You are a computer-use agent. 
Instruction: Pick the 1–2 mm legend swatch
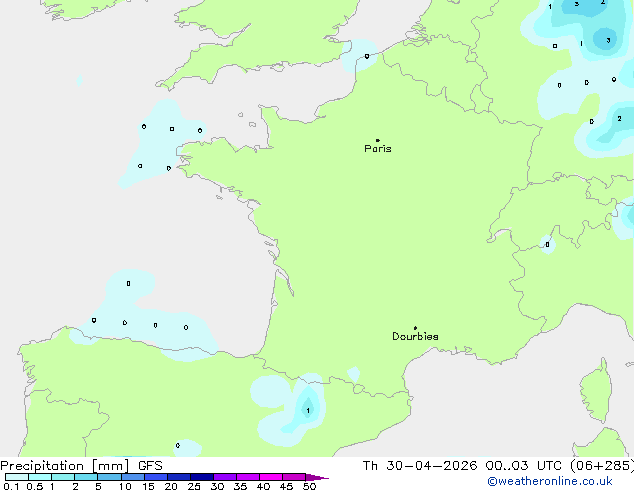63,477
